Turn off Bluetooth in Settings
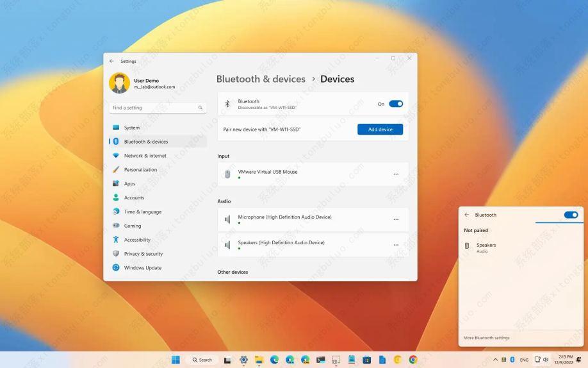The image size is (588, 368). tap(396, 104)
